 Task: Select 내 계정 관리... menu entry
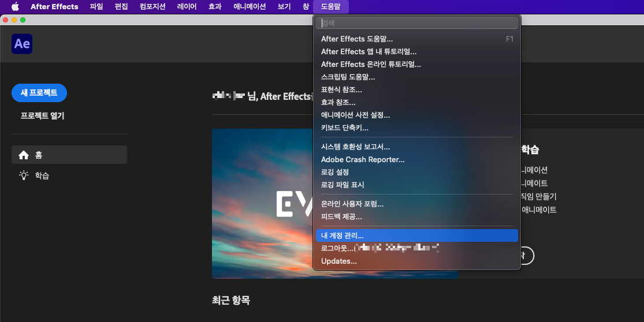(417, 235)
